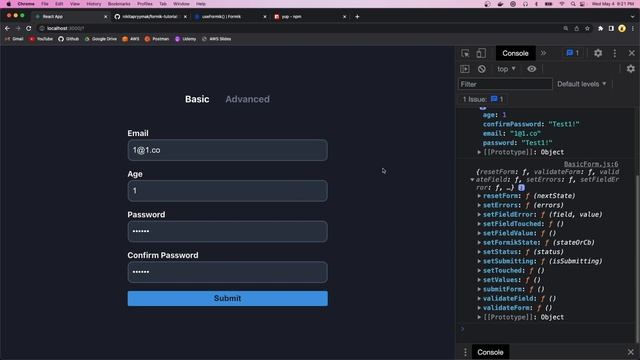Show the console sidebar icon
The width and height of the screenshot is (640, 360).
pos(465,69)
